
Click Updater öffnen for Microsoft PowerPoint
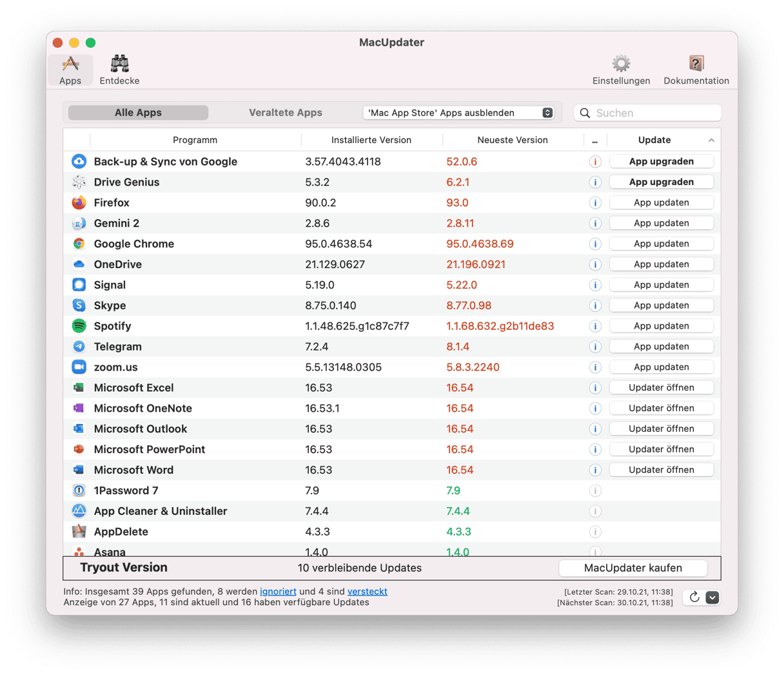coord(661,450)
